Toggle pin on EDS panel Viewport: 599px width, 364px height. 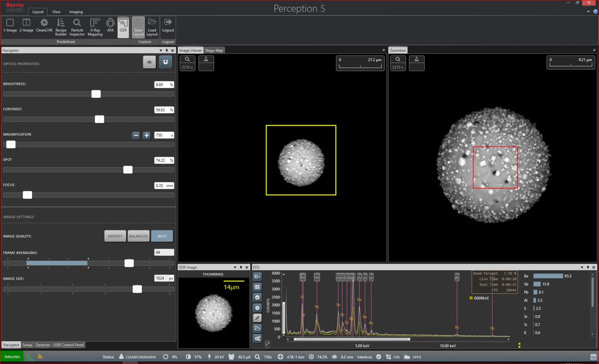588,267
